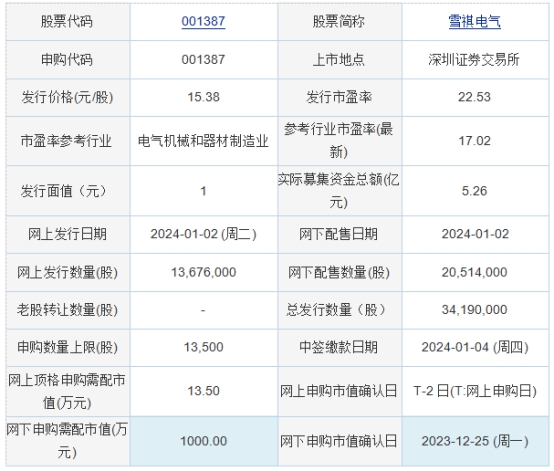The height and width of the screenshot is (471, 554).
Task: Select the highlighted 1000.00 value cell
Action: point(203,441)
